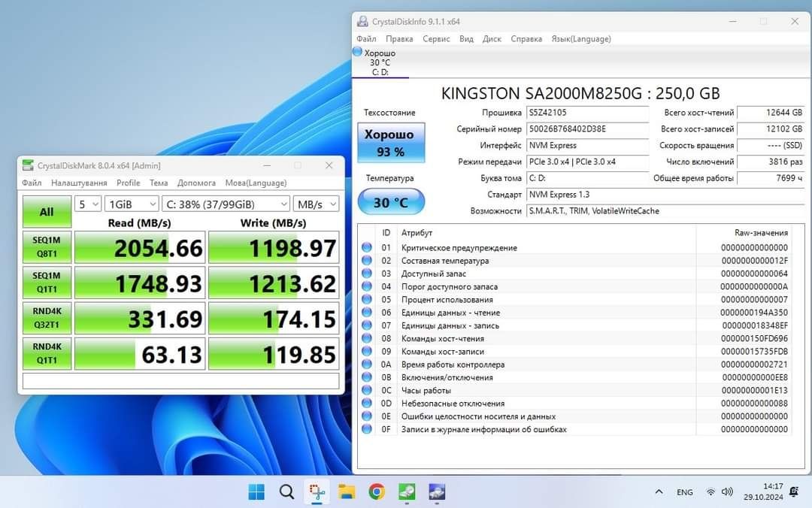Switch to CrystalDiskMark taskbar icon
This screenshot has height=508, width=812.
point(407,491)
